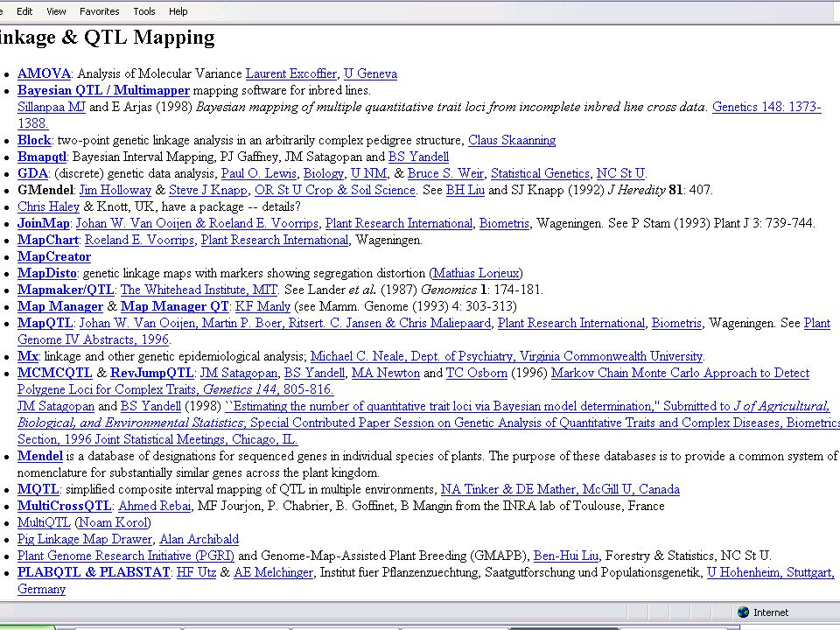Follow OR St U Crop & Soil Science link

pyautogui.click(x=335, y=190)
